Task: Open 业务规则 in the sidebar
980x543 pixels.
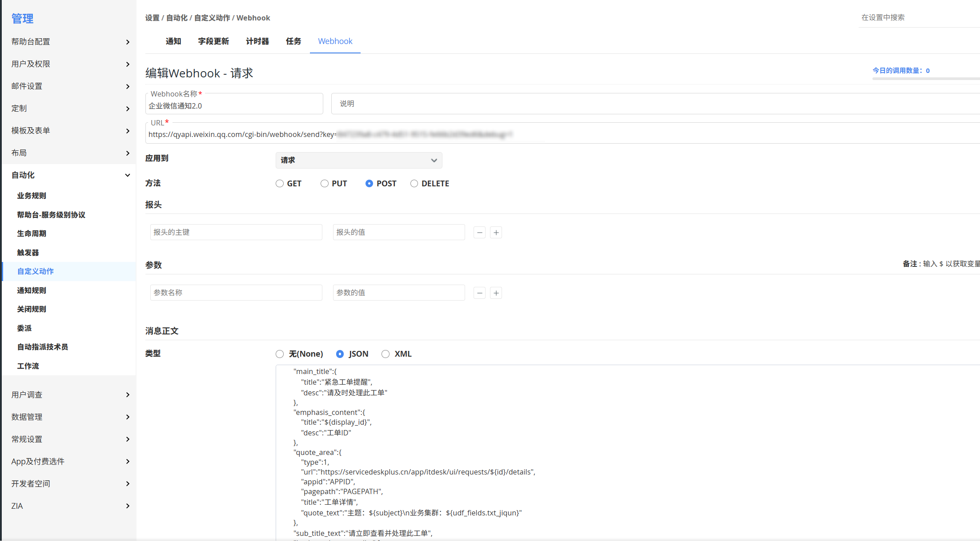Action: (x=32, y=196)
